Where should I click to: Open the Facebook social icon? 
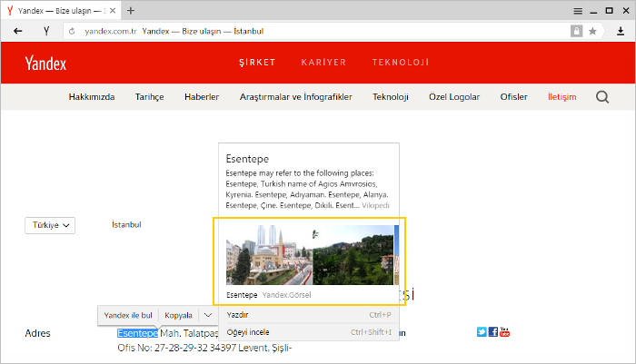click(x=492, y=332)
